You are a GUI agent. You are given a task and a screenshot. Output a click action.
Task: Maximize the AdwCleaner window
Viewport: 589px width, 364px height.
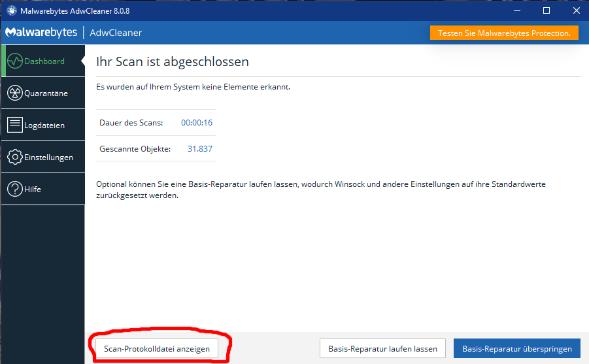pos(547,10)
